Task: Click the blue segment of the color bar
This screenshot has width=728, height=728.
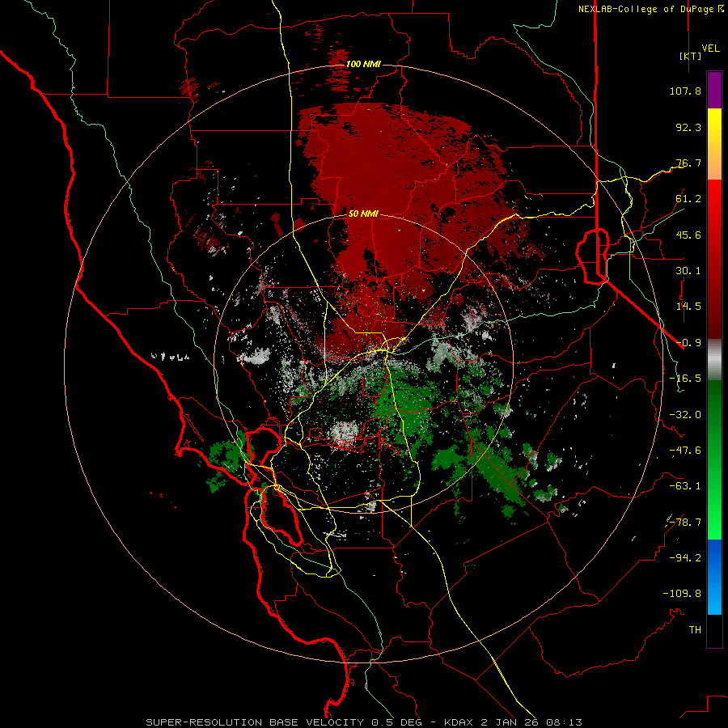Action: pyautogui.click(x=714, y=577)
